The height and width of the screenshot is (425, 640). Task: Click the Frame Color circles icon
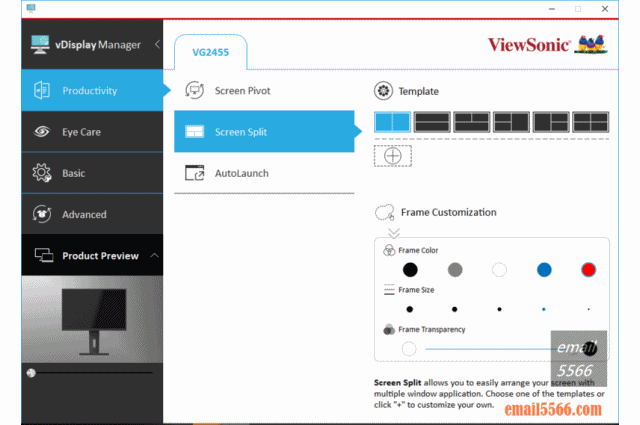pos(389,250)
